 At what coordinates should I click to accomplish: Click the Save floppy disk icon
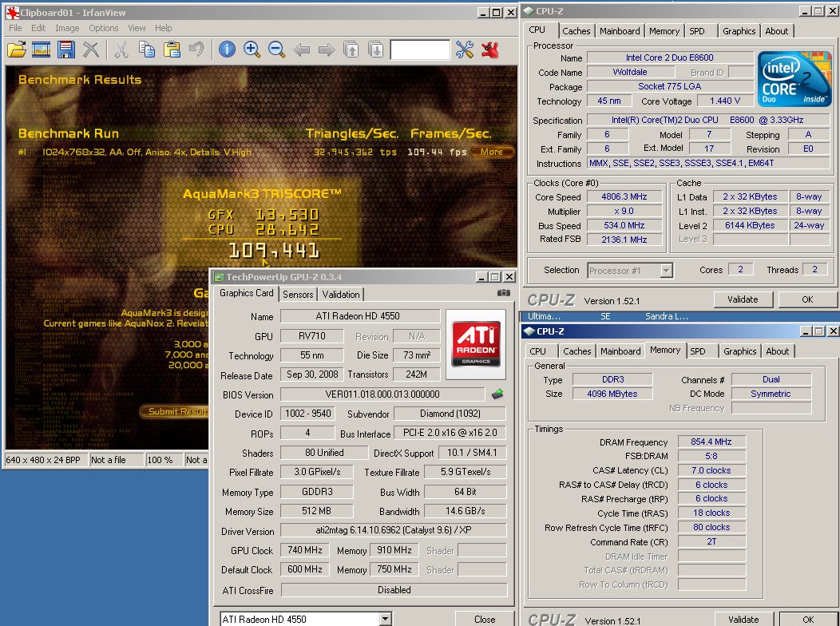point(66,50)
